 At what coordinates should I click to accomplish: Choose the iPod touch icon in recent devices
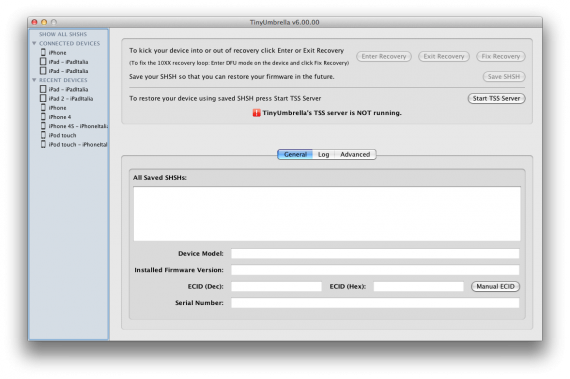coord(43,135)
